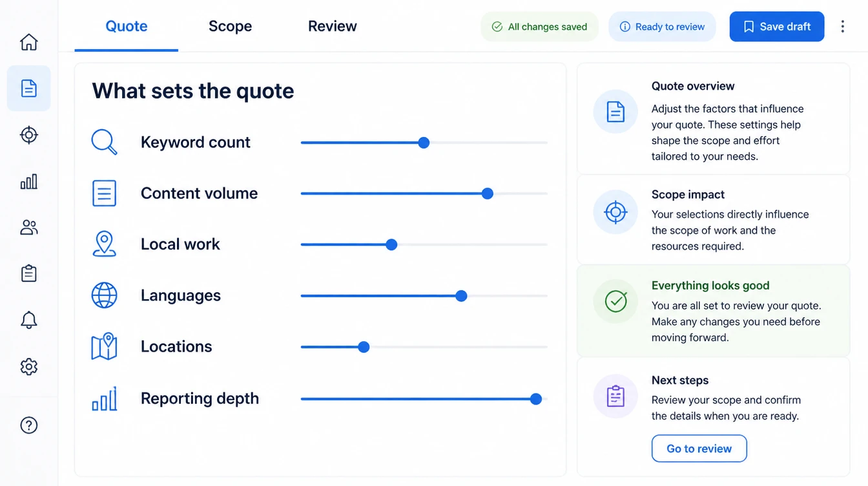Click the Keyword count slider handle
This screenshot has height=486, width=868.
click(x=424, y=143)
